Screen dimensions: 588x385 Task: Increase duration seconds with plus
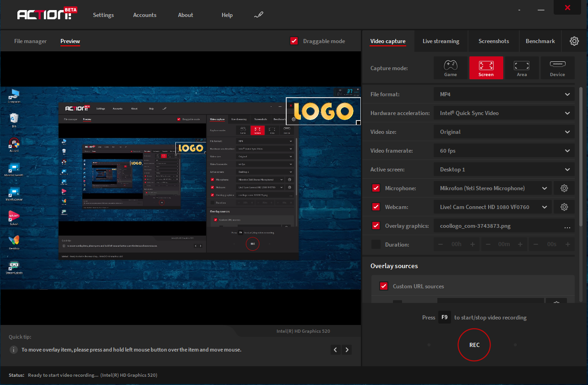point(568,244)
